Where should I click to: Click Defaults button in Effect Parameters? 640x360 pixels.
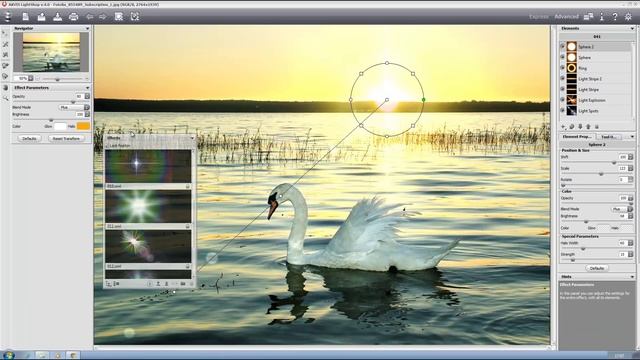tap(29, 139)
